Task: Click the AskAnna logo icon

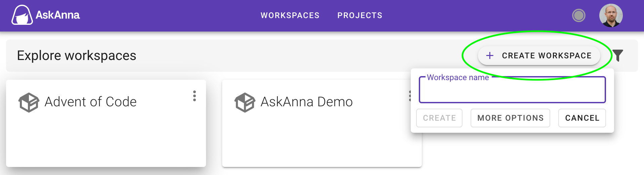Action: [x=22, y=15]
